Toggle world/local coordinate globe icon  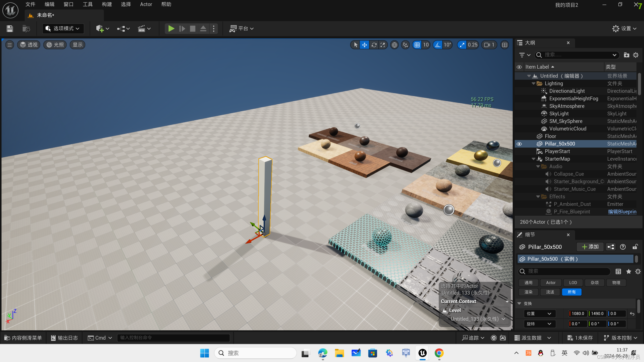coord(394,45)
